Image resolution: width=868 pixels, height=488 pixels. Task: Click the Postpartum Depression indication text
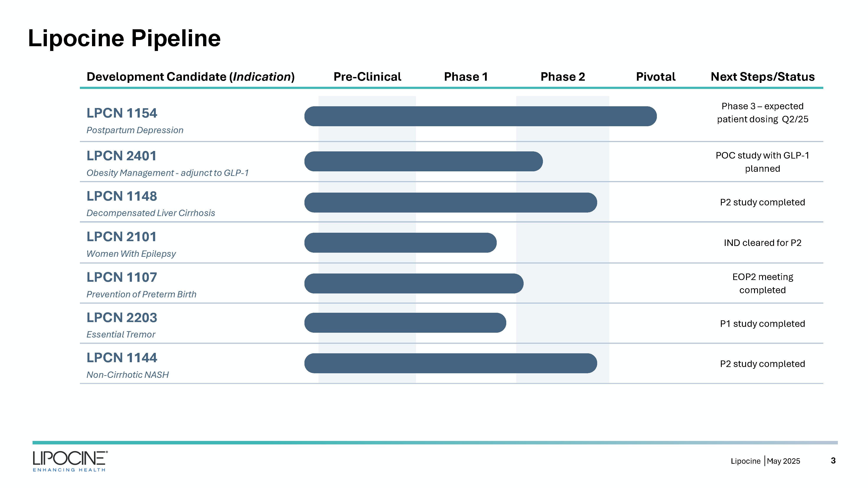point(135,130)
